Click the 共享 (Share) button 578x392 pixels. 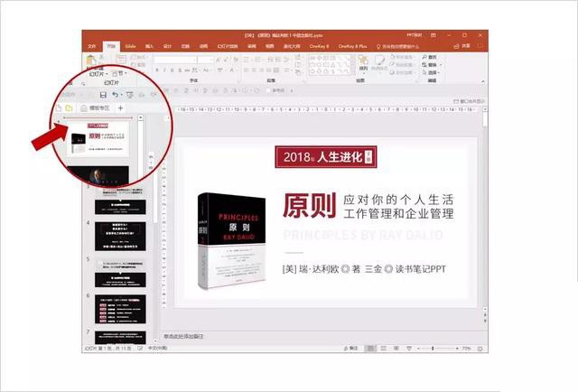click(x=462, y=46)
